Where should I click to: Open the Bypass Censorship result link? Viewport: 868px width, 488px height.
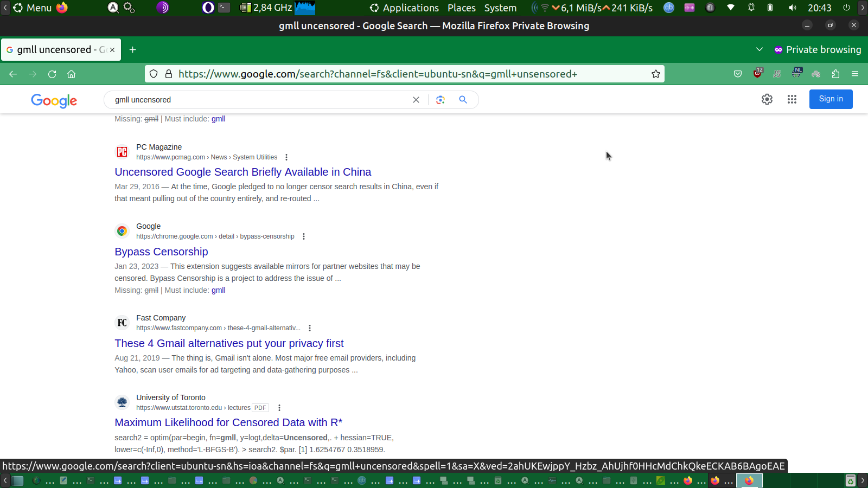coord(161,252)
